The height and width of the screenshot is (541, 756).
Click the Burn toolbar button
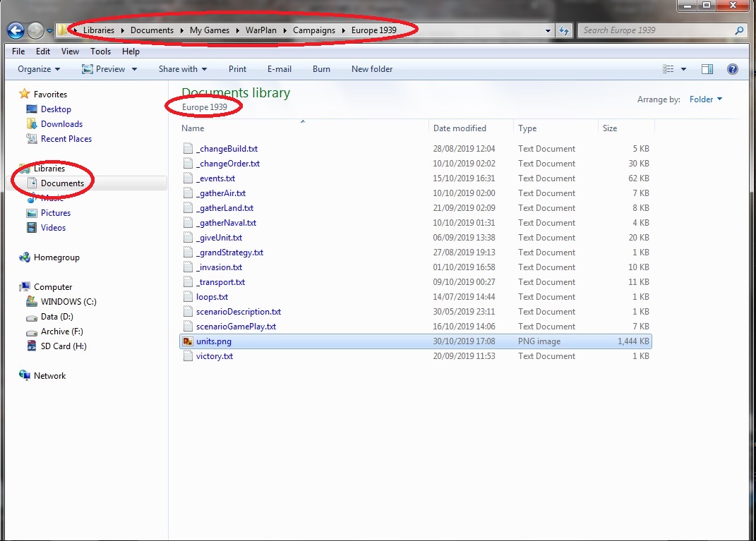pyautogui.click(x=321, y=69)
